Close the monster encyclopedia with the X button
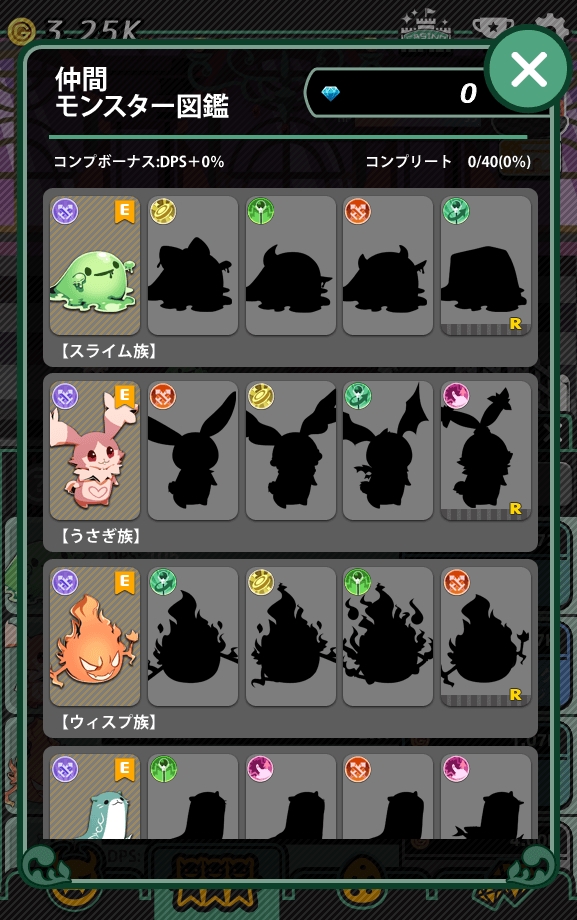577x920 pixels. click(528, 69)
